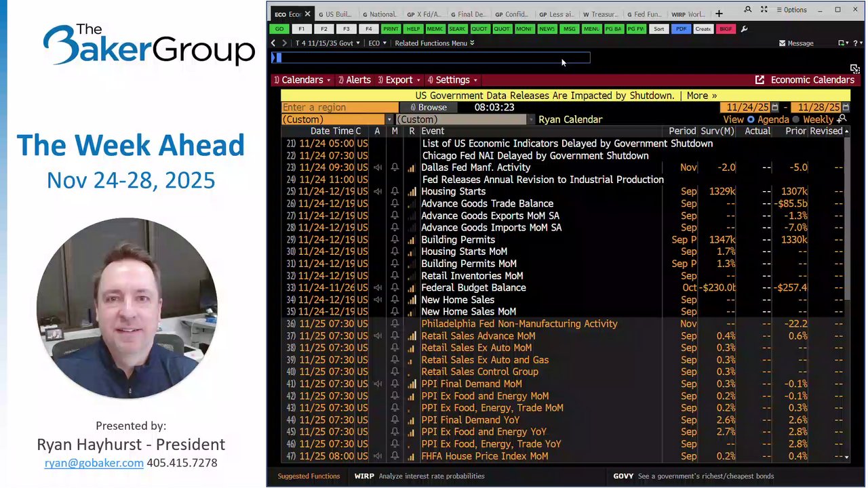Click the PRINT toolbar key
This screenshot has height=488, width=868.
(391, 29)
